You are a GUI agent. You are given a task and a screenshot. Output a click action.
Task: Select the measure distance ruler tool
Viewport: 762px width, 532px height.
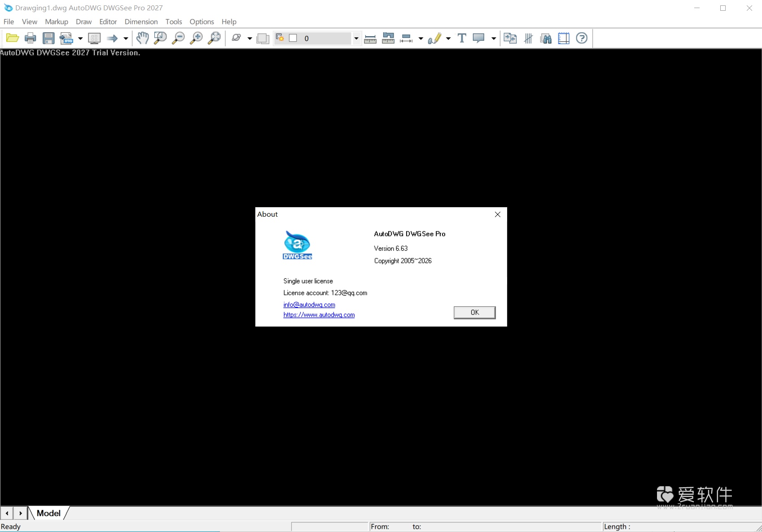click(x=370, y=38)
